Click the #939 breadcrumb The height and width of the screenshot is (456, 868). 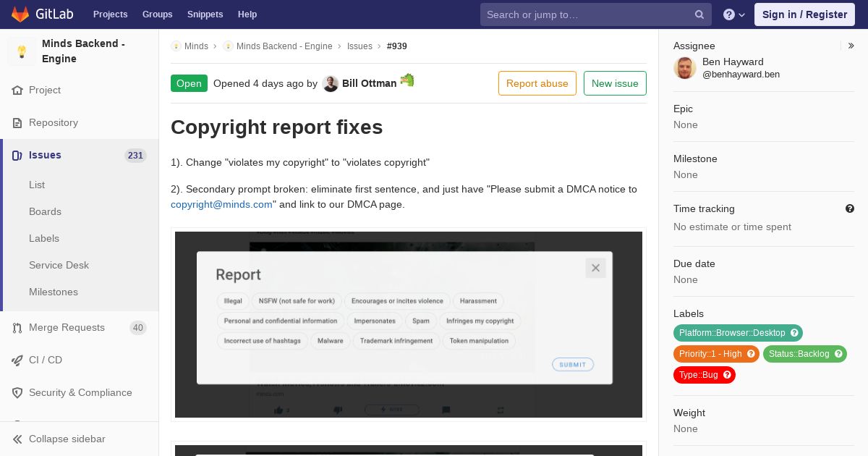pyautogui.click(x=397, y=46)
